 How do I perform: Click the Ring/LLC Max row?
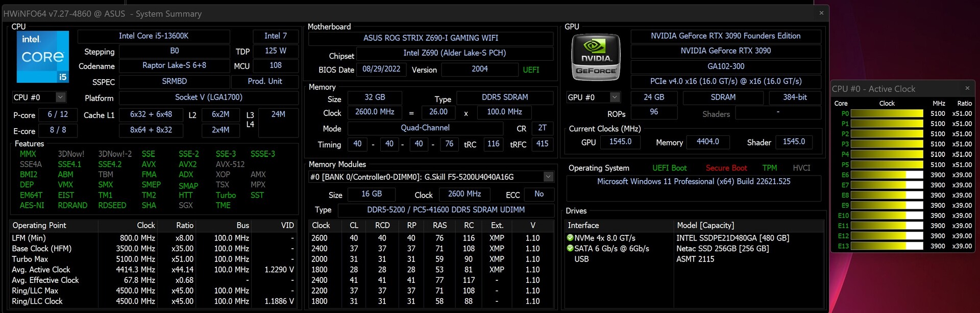click(153, 291)
